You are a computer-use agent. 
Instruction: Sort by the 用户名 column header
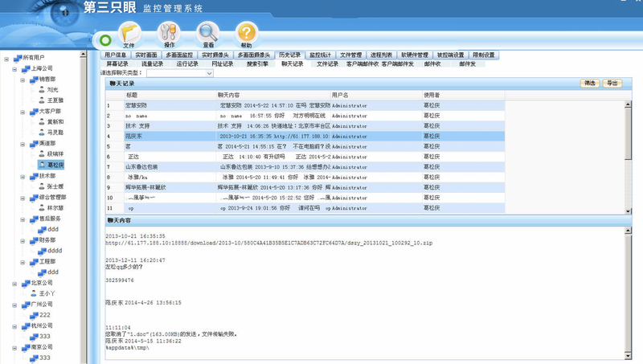pyautogui.click(x=376, y=95)
